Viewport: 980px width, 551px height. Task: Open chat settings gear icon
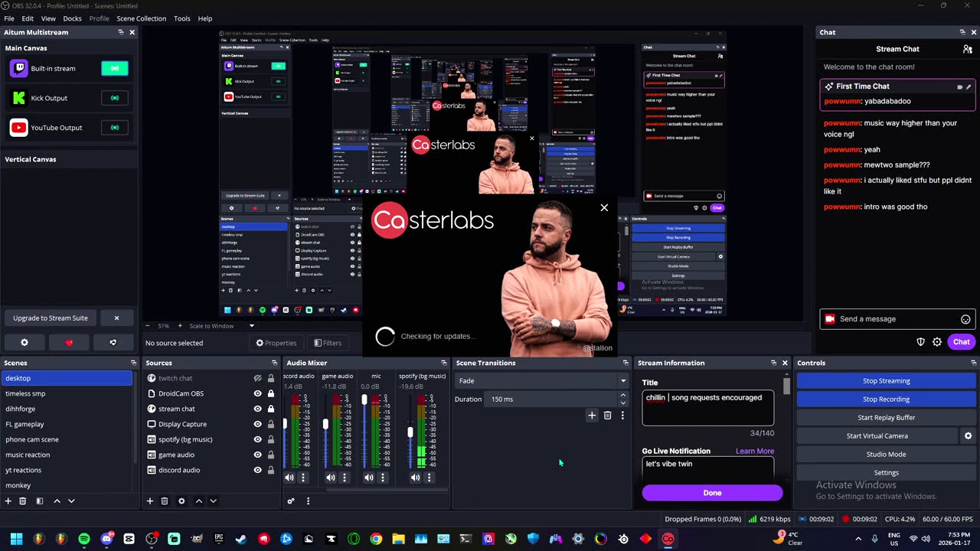937,342
